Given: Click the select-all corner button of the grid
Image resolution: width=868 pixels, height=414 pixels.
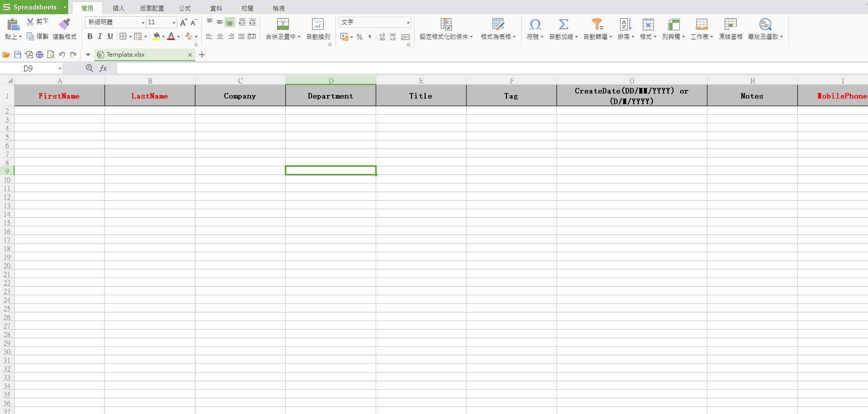Looking at the screenshot, I should point(7,80).
